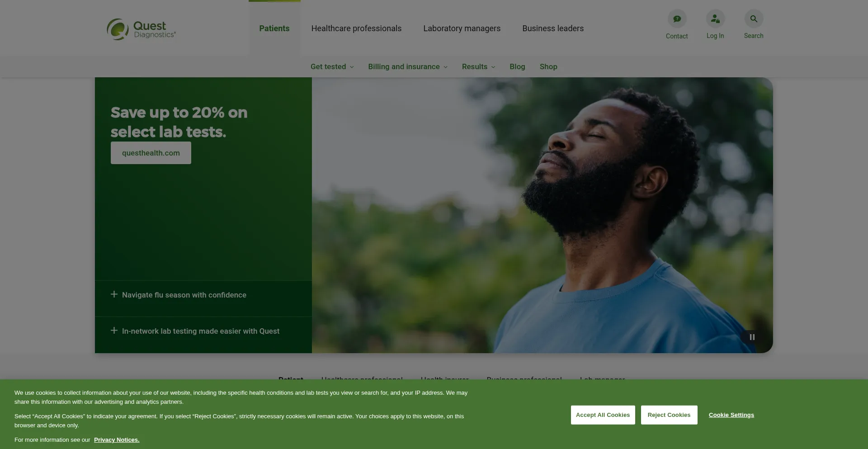Click the questhealth.com button

(x=151, y=153)
